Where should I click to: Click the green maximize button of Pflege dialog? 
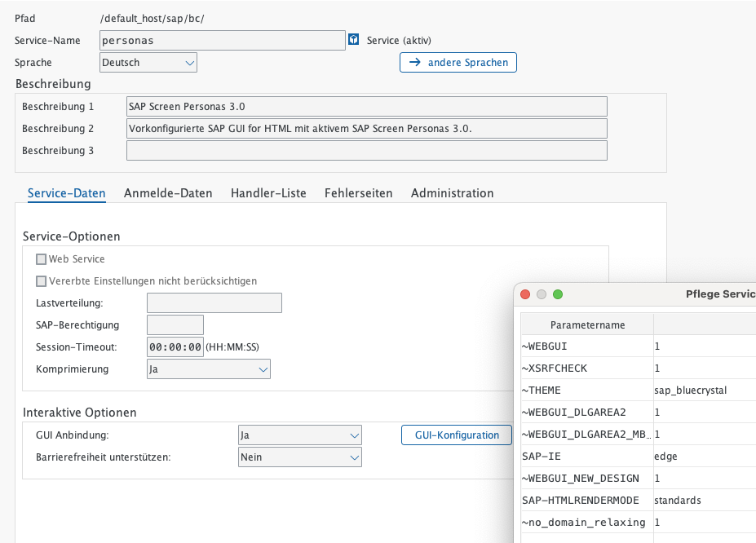558,294
